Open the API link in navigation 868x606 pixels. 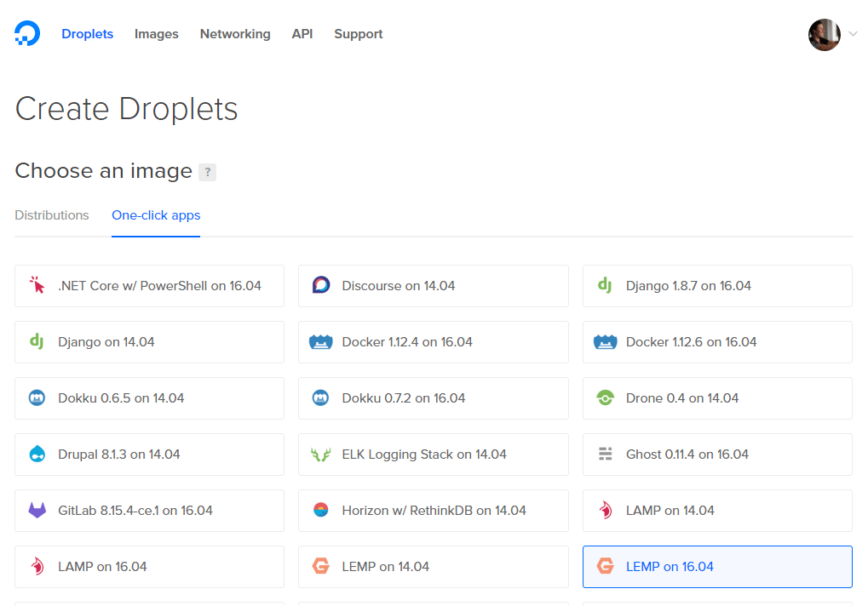click(x=302, y=34)
